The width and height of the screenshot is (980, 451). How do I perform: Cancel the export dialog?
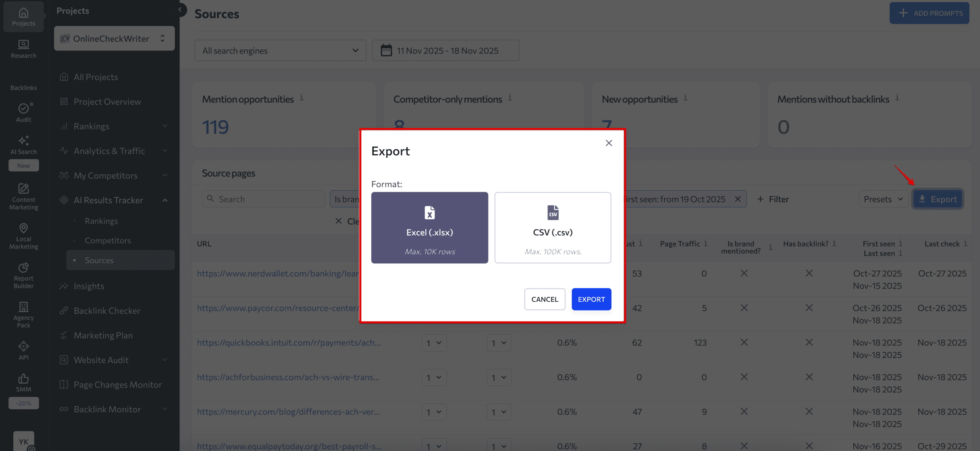click(544, 299)
